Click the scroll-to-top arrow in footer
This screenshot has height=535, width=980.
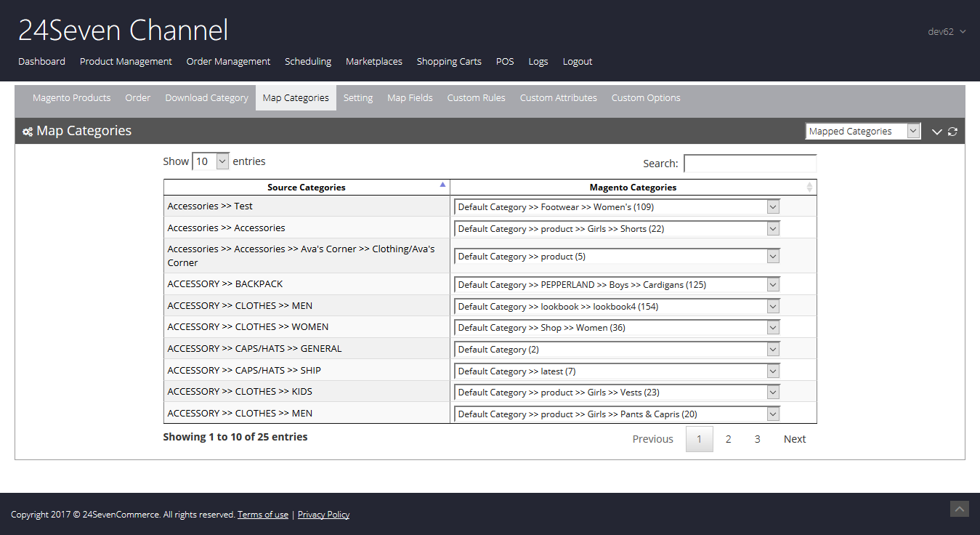959,510
